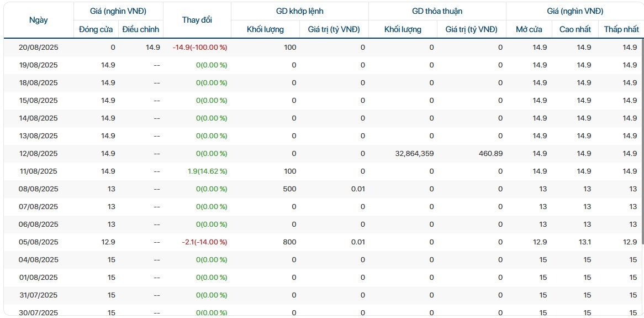Click the Mở cửa column header

point(529,29)
